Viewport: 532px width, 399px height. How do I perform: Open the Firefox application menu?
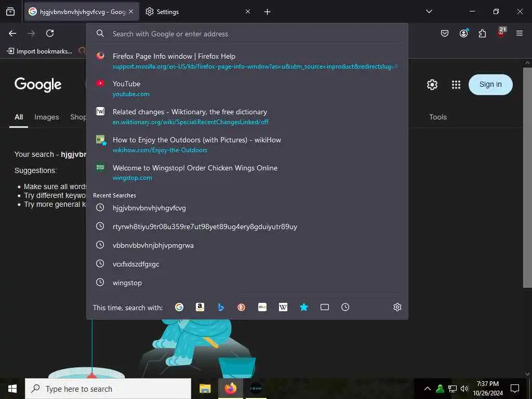point(519,33)
